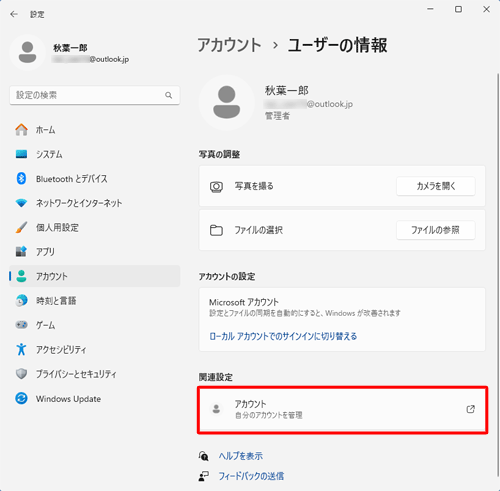Click アカウント breadcrumb in the title
The height and width of the screenshot is (491, 500).
229,45
